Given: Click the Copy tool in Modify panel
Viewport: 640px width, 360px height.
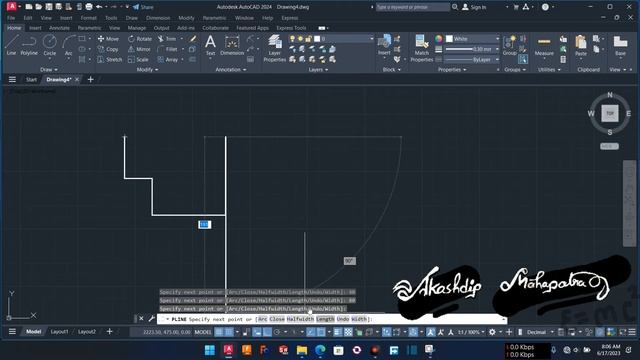Looking at the screenshot, I should (108, 49).
